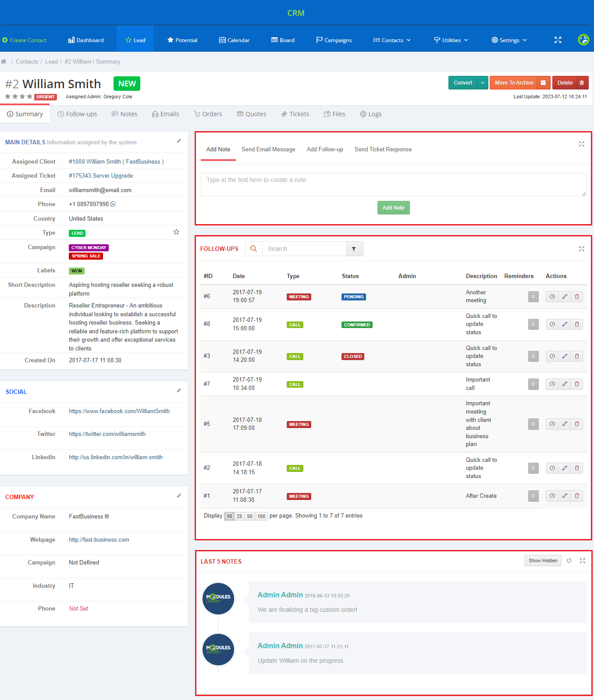594x700 pixels.
Task: Expand Last 5 Notes panel to fullscreen
Action: (x=583, y=561)
